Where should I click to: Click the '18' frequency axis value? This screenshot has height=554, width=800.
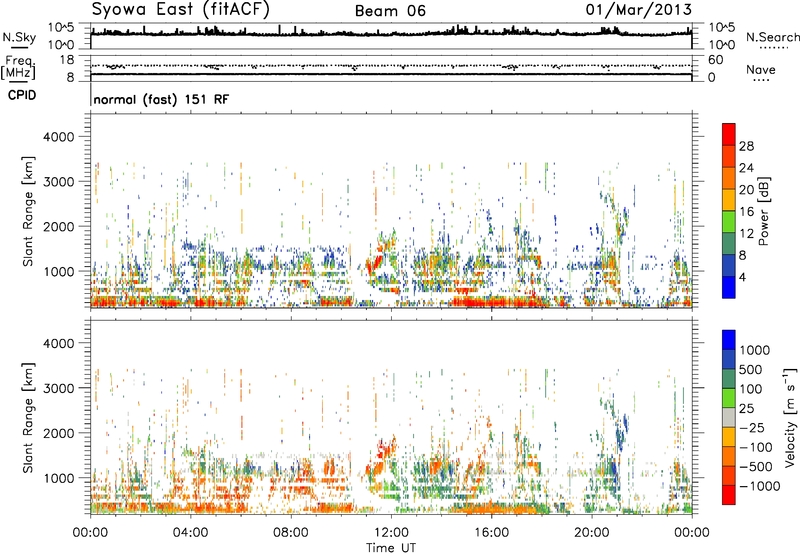[x=66, y=60]
